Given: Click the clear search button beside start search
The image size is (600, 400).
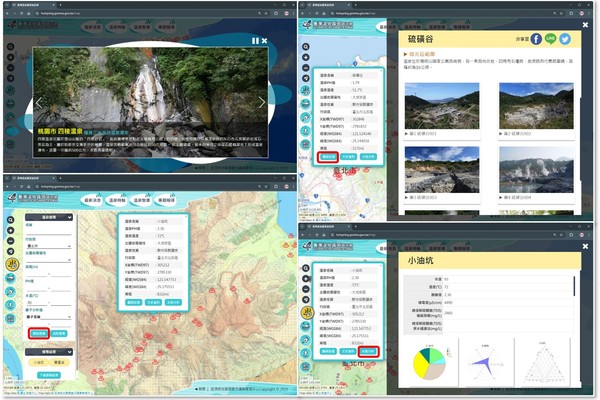Looking at the screenshot, I should pos(59,333).
